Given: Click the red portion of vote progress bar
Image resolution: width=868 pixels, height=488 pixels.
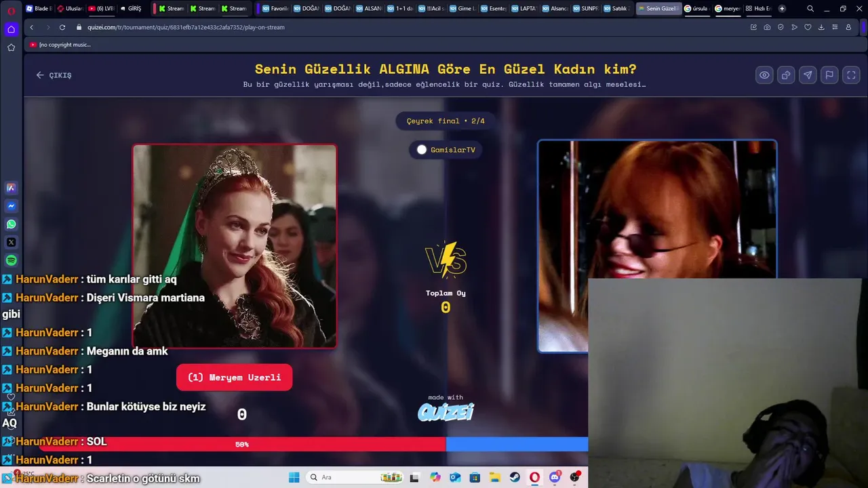Looking at the screenshot, I should tap(242, 445).
